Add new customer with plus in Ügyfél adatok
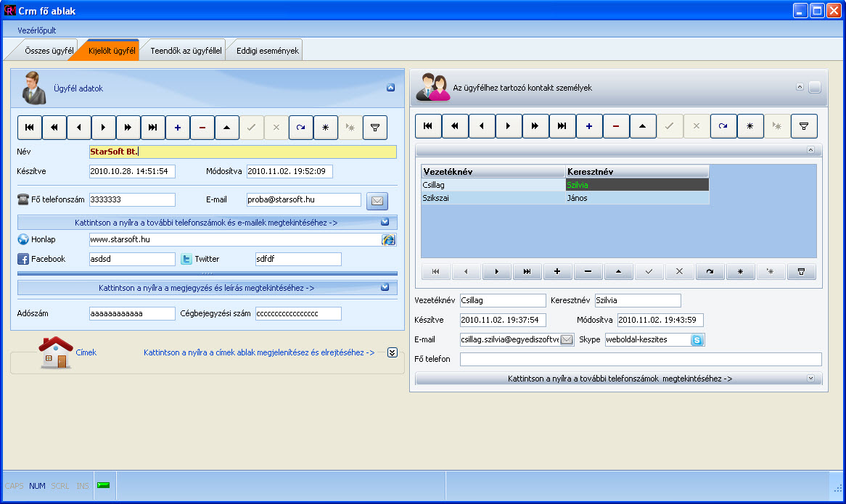 tap(178, 128)
